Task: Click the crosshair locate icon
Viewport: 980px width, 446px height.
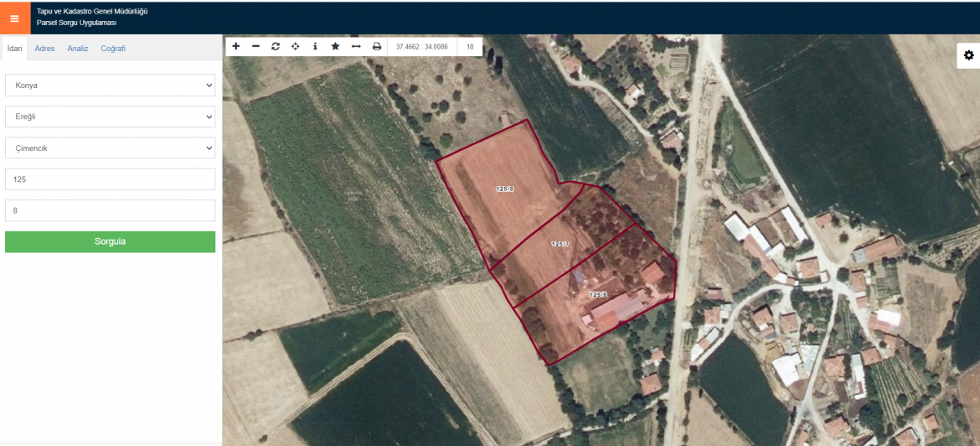Action: click(x=296, y=46)
